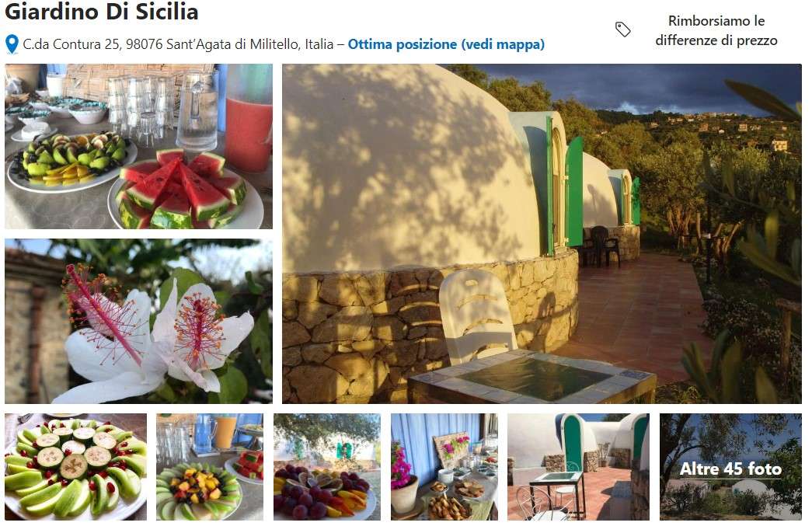Open the 'Altre 45 foto' thumbnail

(x=730, y=467)
